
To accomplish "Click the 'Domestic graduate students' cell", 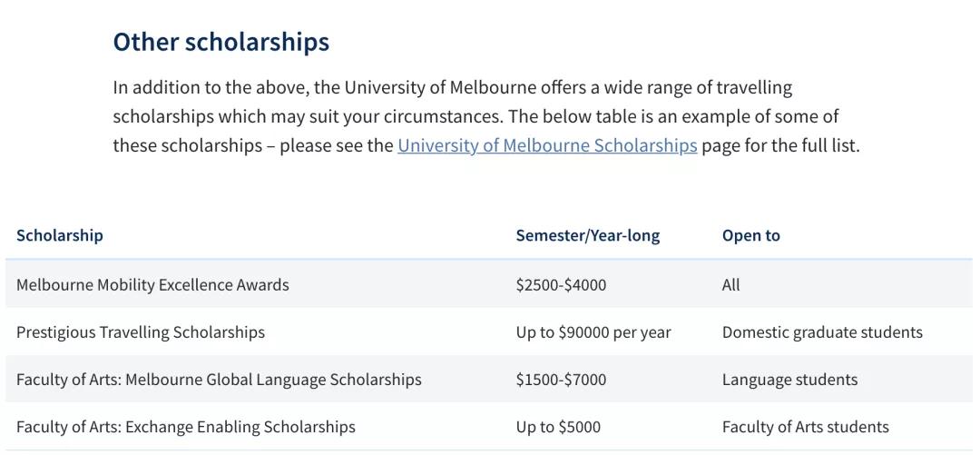I will click(x=822, y=332).
